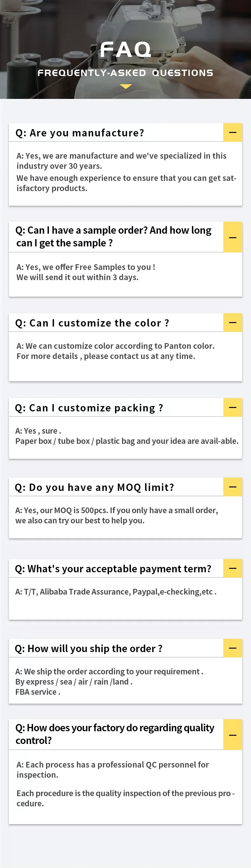Collapse the 'Are you manufacture?' answer
251x868 pixels.
coord(233,132)
